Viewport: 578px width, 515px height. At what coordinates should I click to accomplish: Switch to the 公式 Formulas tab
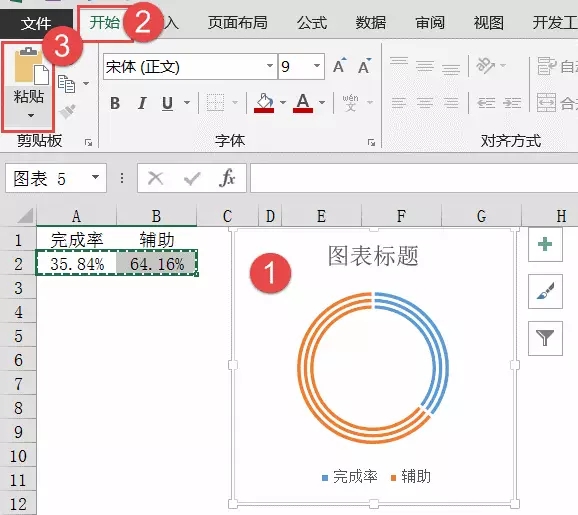pos(312,23)
